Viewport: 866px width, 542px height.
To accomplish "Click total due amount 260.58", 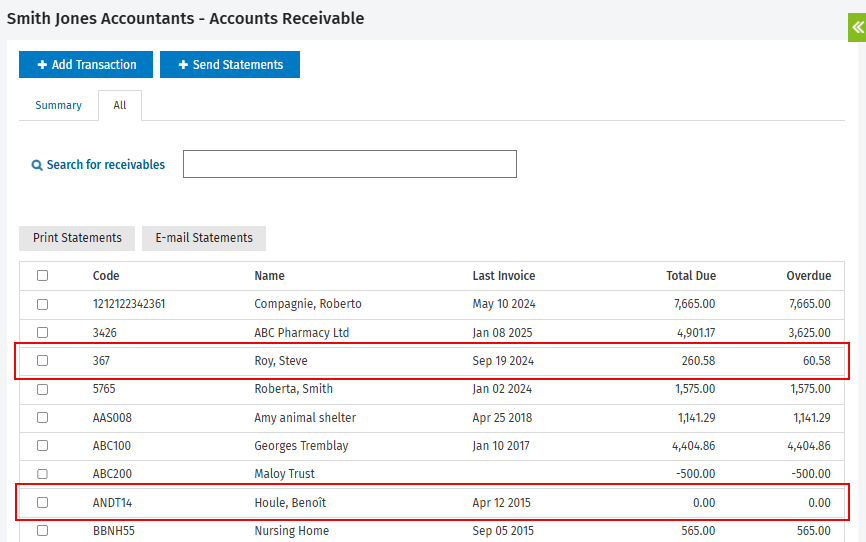I will 698,361.
